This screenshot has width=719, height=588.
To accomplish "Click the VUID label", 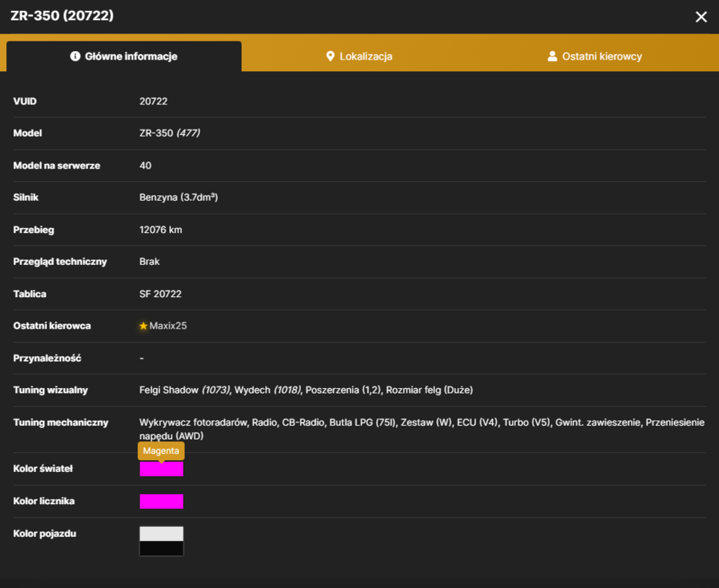I will coord(25,101).
